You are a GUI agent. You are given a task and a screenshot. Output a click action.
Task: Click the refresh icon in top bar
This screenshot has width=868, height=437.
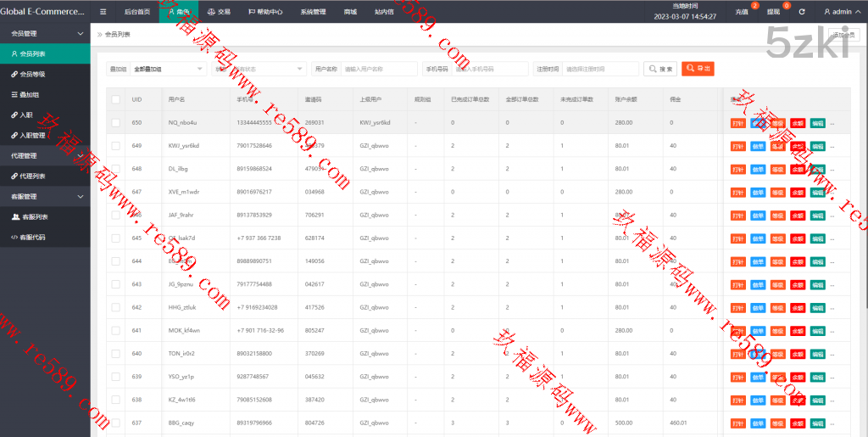802,13
